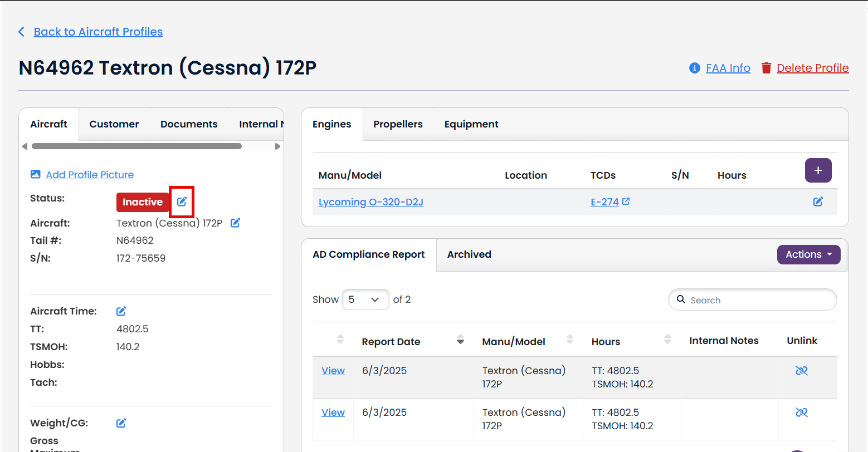View the second 6/3/2025 compliance report
Image resolution: width=868 pixels, height=452 pixels.
click(333, 412)
